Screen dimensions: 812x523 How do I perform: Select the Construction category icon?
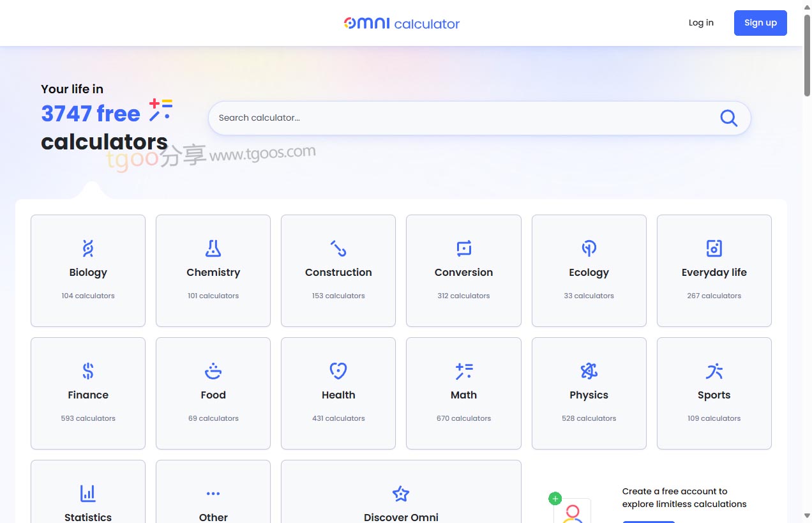click(338, 248)
